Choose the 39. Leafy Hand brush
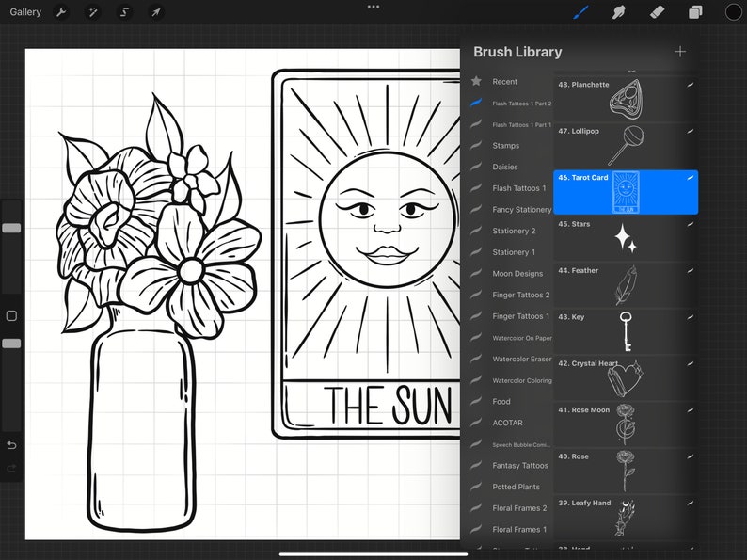Image resolution: width=747 pixels, height=560 pixels. click(x=626, y=517)
